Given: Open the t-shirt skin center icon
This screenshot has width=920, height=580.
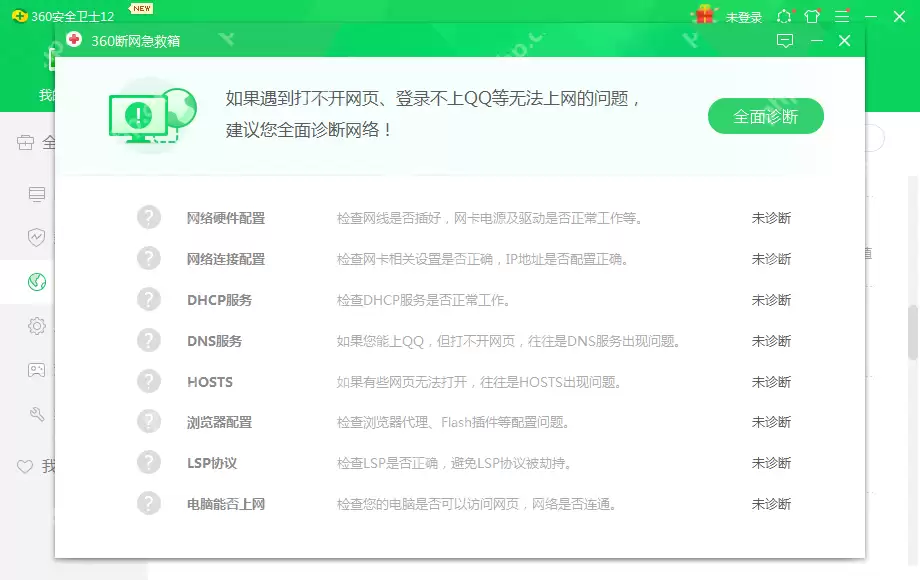Looking at the screenshot, I should coord(812,16).
